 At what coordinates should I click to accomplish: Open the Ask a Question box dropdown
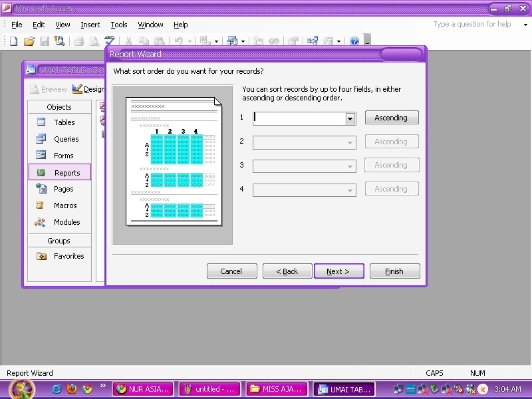pyautogui.click(x=525, y=25)
